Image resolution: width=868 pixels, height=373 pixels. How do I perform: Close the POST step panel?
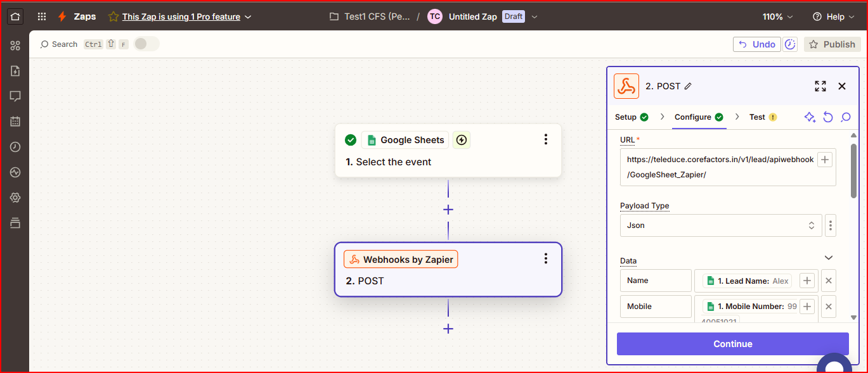pos(842,86)
